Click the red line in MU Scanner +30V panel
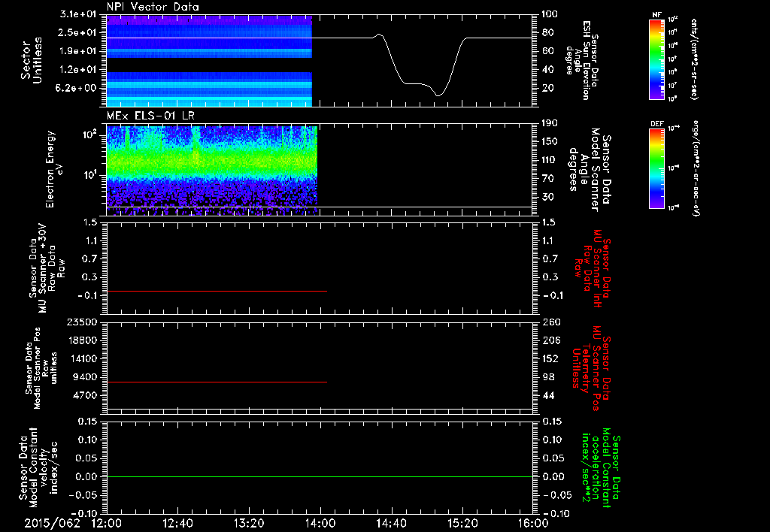 click(x=217, y=291)
